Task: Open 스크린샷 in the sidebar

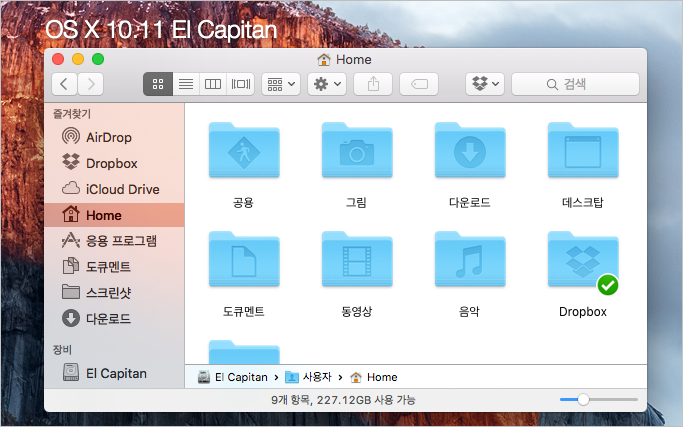Action: point(114,292)
